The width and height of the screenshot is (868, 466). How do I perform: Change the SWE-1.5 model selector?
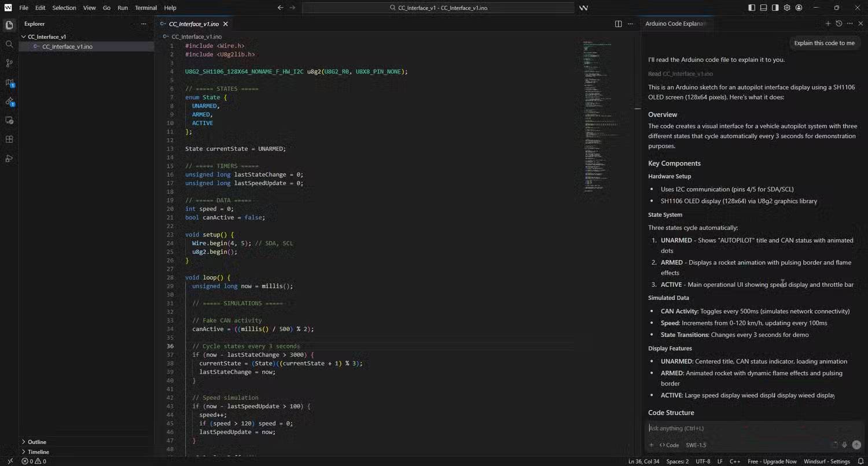click(696, 445)
